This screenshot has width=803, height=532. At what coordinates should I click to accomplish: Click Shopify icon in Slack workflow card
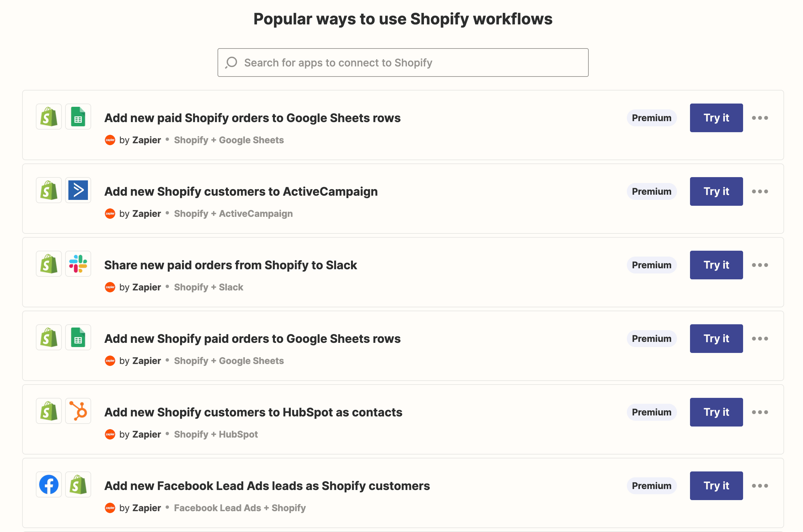(x=49, y=264)
